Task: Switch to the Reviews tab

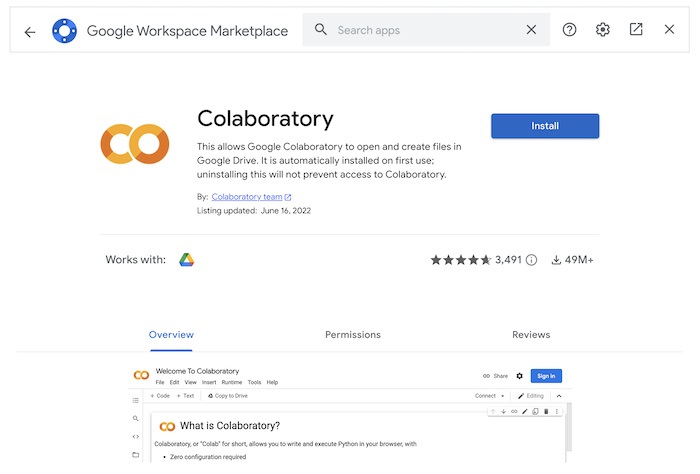Action: pos(531,335)
